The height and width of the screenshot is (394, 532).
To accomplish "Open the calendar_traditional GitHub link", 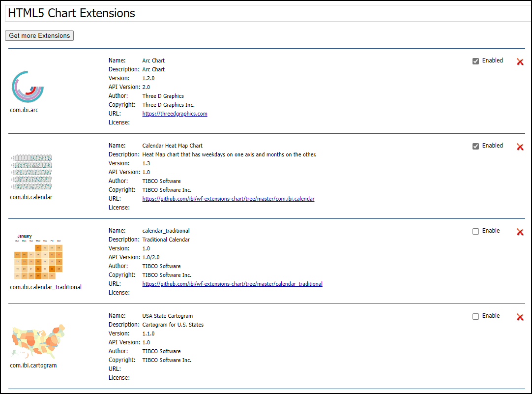I will (232, 284).
